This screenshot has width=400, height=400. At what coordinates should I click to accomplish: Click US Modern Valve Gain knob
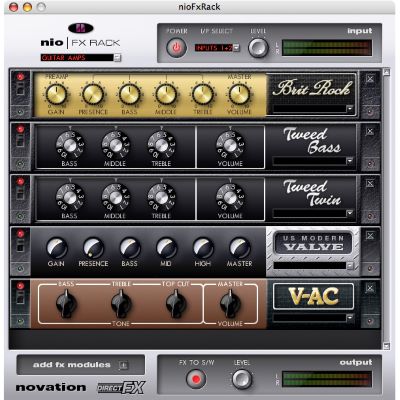(x=56, y=248)
